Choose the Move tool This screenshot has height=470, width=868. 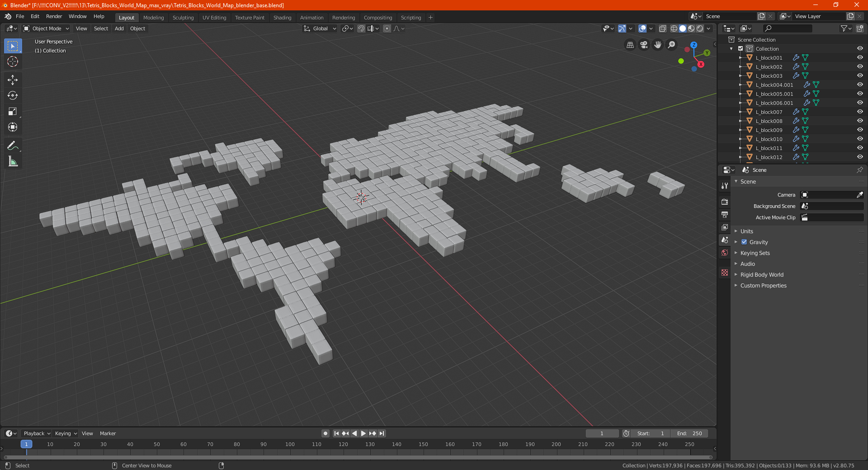pyautogui.click(x=13, y=80)
